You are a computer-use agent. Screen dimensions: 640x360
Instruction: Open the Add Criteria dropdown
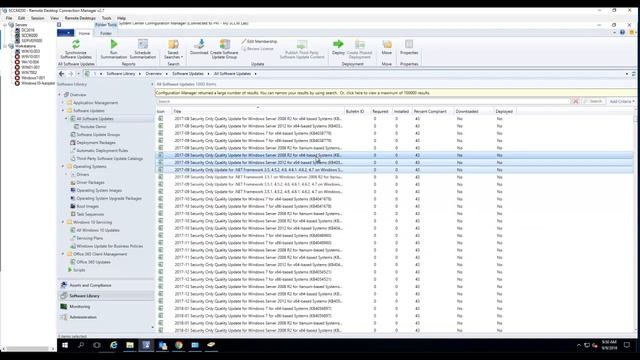coord(622,101)
